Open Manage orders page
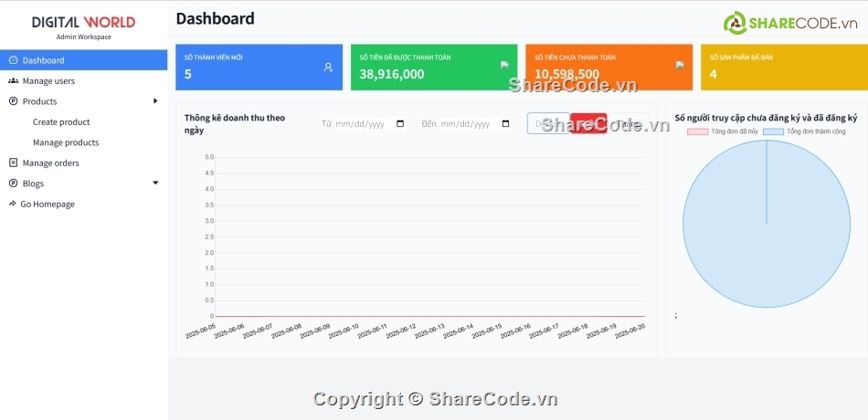The width and height of the screenshot is (868, 420). (x=51, y=163)
